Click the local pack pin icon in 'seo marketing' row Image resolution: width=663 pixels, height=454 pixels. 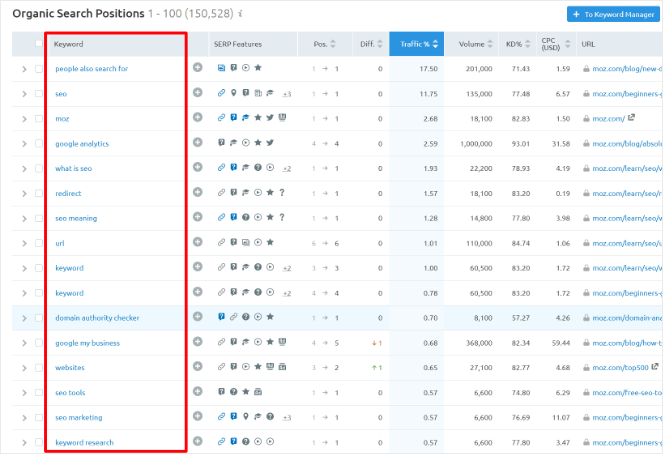246,417
